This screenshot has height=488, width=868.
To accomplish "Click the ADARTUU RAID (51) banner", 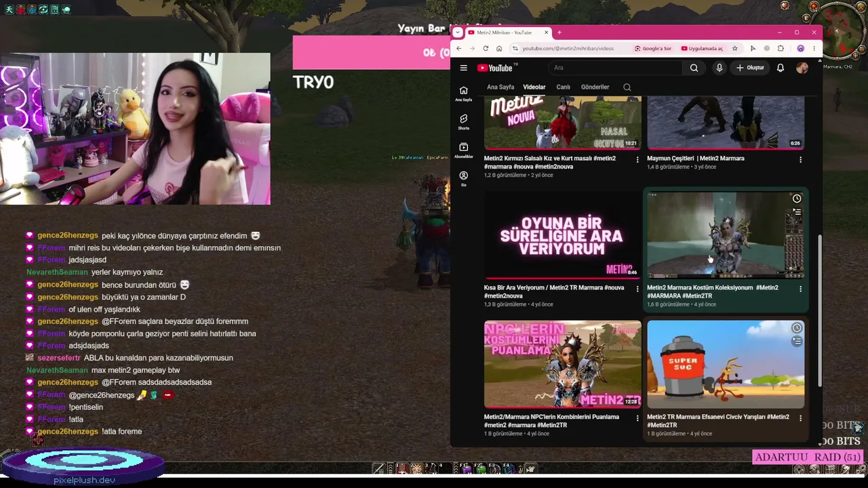I will tap(808, 457).
